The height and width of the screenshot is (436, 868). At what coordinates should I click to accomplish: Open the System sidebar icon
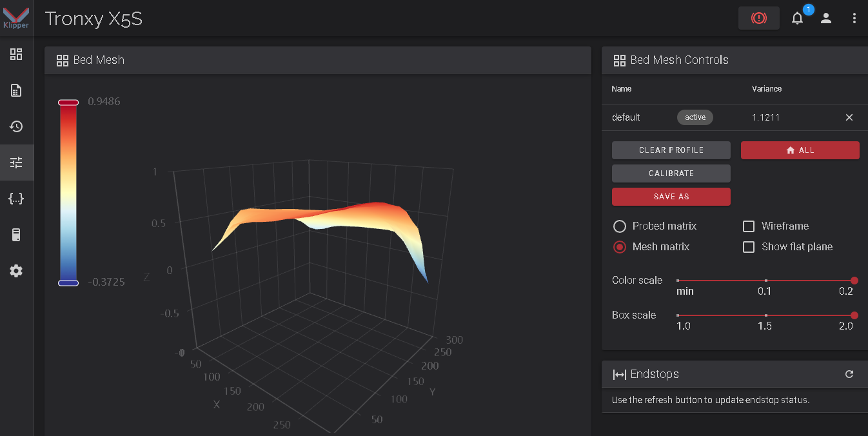click(16, 235)
